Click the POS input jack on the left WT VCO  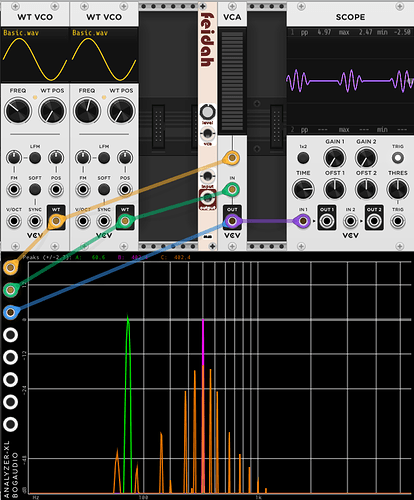click(56, 189)
